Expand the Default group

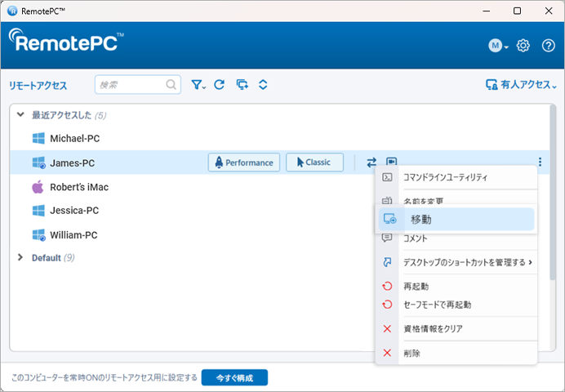20,257
